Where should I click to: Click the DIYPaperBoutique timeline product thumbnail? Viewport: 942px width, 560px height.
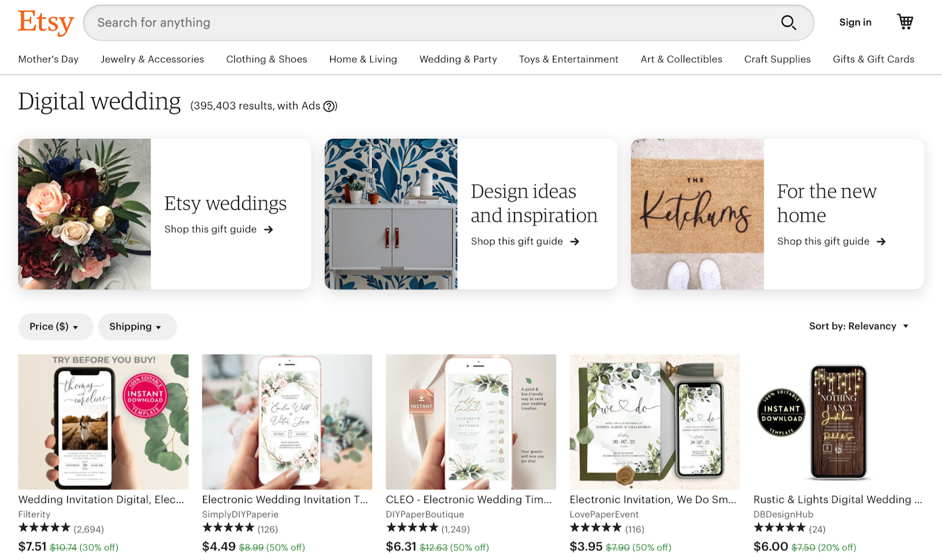click(x=471, y=422)
